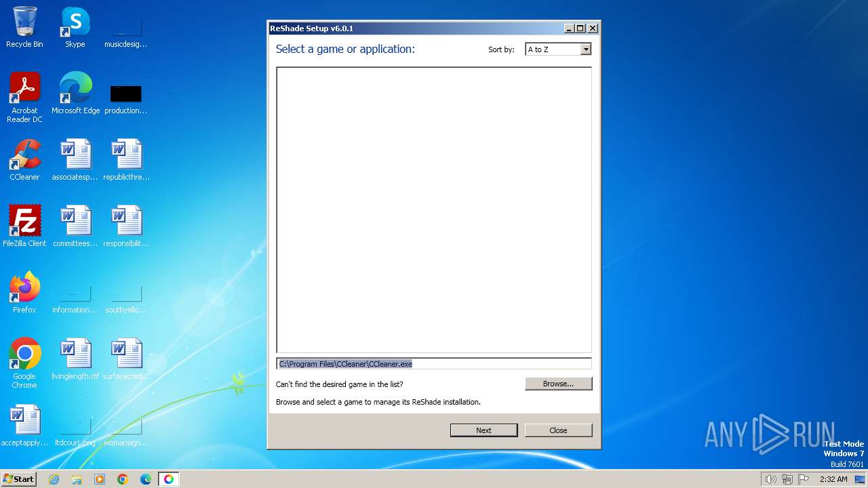The image size is (868, 488).
Task: Select the committees Word document icon
Action: coord(75,226)
